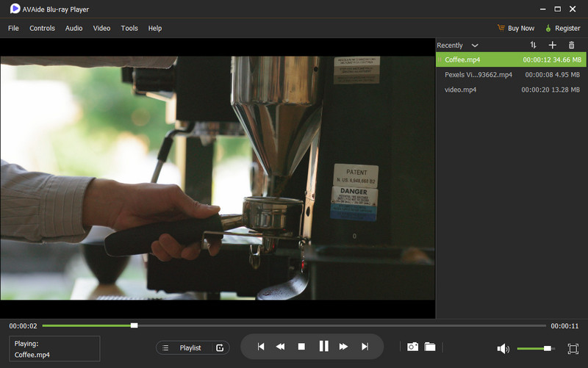Stop the current video

point(301,347)
